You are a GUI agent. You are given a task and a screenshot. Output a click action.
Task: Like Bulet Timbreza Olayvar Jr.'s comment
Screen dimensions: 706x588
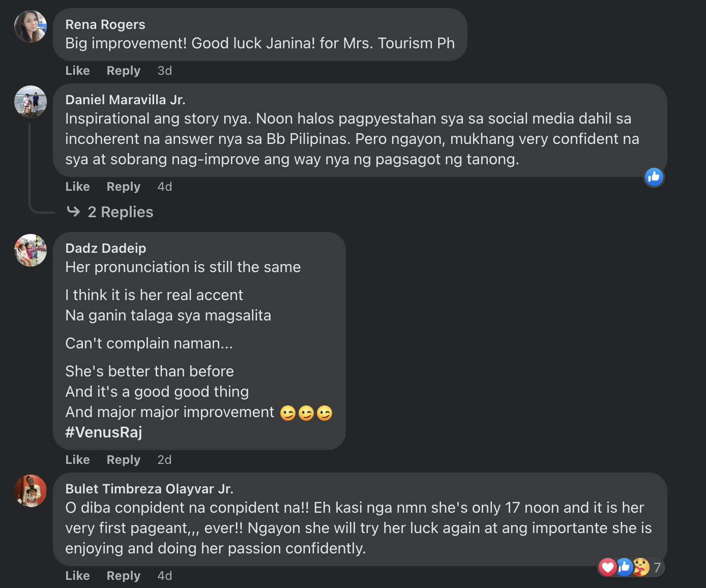(x=77, y=576)
